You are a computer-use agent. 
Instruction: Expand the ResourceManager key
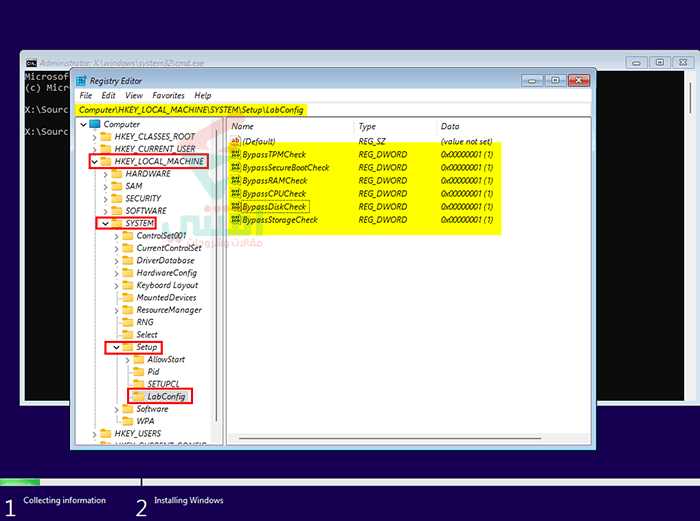click(117, 310)
